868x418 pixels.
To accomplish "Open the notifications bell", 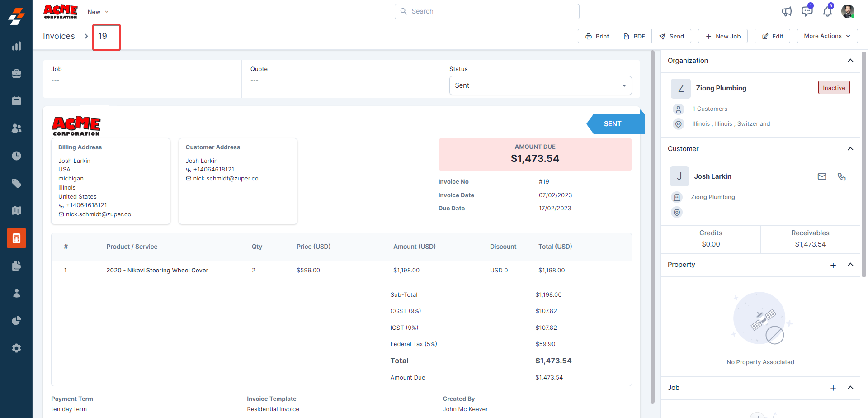I will coord(827,11).
